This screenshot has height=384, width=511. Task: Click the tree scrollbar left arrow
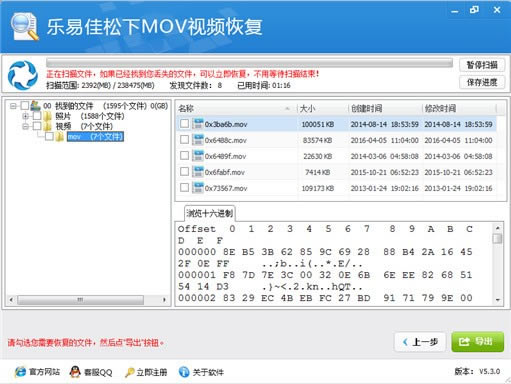pos(11,300)
